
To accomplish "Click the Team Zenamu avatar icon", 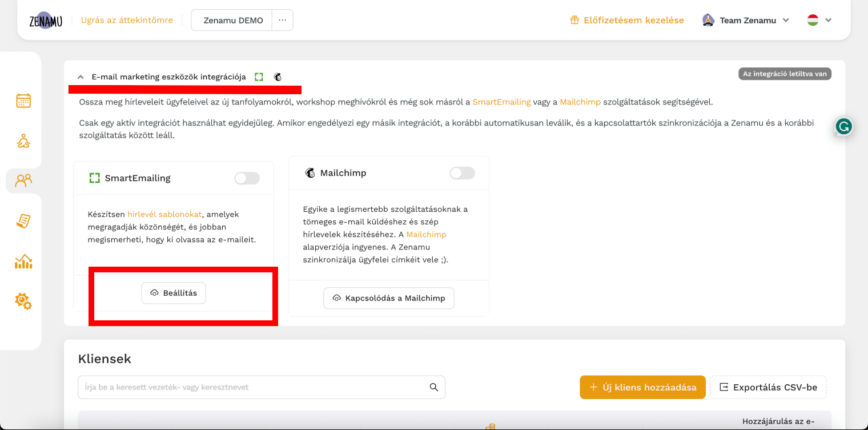I will (x=708, y=20).
